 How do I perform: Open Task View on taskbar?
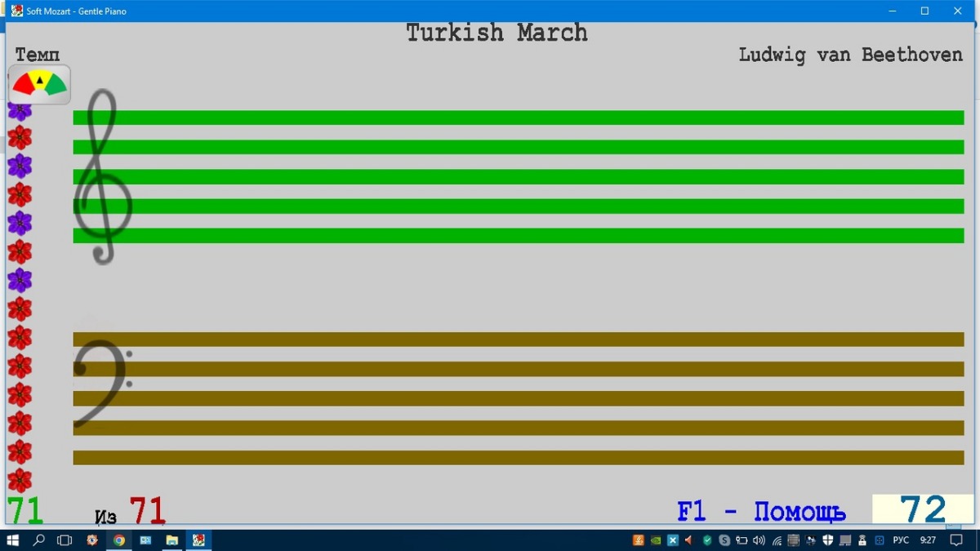(x=65, y=540)
